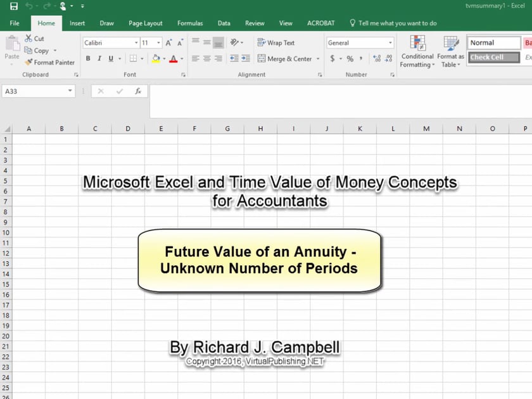Viewport: 532px width, 399px height.
Task: Click the Insert Function fx icon
Action: click(x=138, y=91)
